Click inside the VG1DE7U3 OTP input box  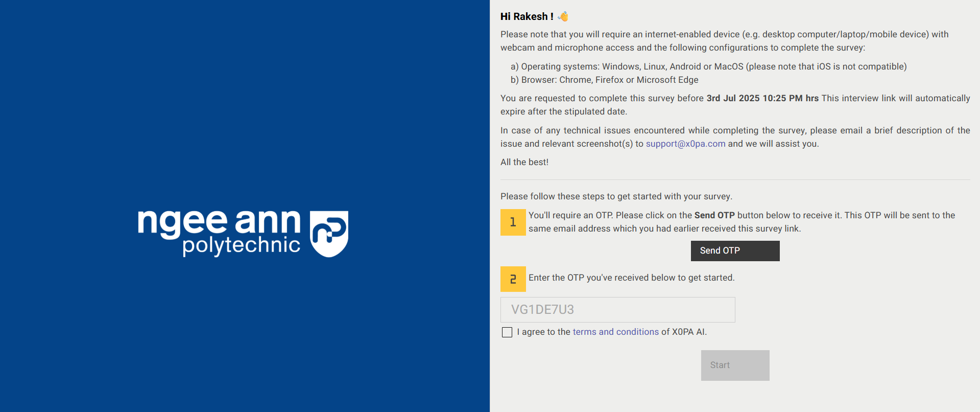[x=617, y=309]
